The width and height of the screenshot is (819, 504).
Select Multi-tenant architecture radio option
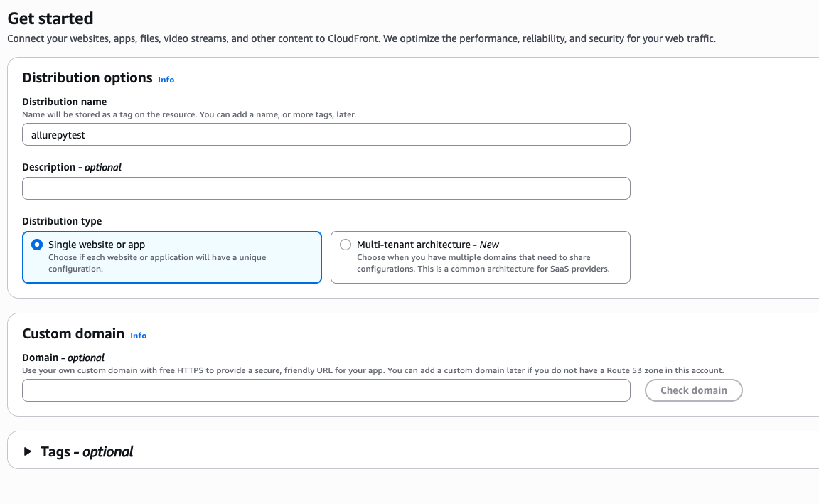pyautogui.click(x=346, y=245)
